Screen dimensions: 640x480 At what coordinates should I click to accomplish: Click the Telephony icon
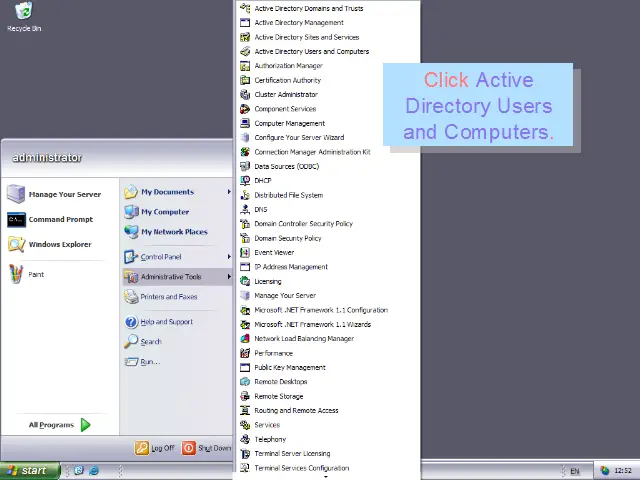[245, 439]
